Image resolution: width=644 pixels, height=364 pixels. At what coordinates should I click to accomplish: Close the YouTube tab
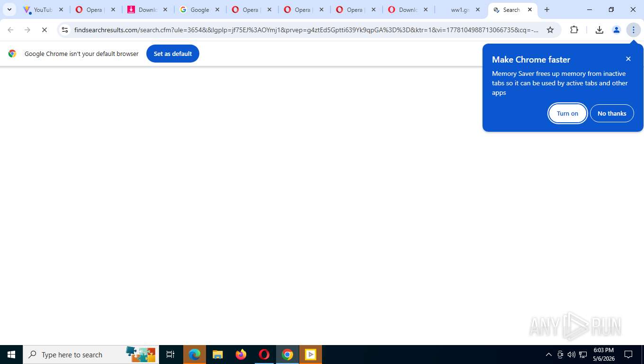61,9
